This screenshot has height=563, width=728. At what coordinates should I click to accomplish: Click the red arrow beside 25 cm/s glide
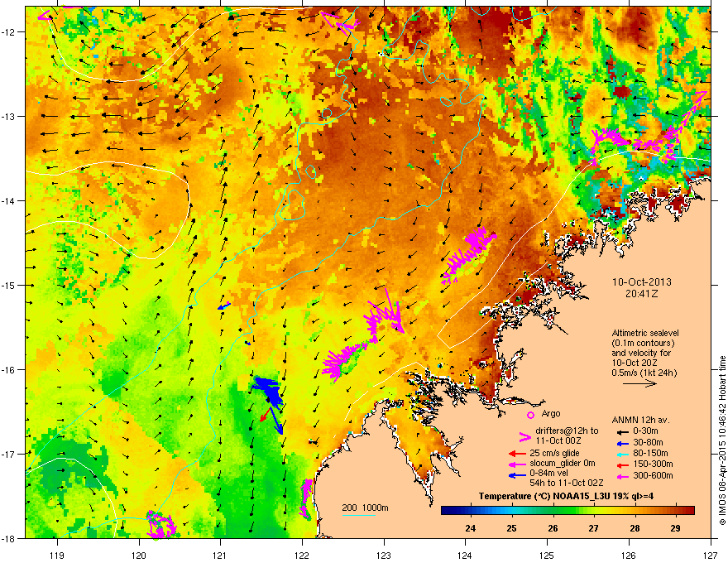[x=517, y=454]
